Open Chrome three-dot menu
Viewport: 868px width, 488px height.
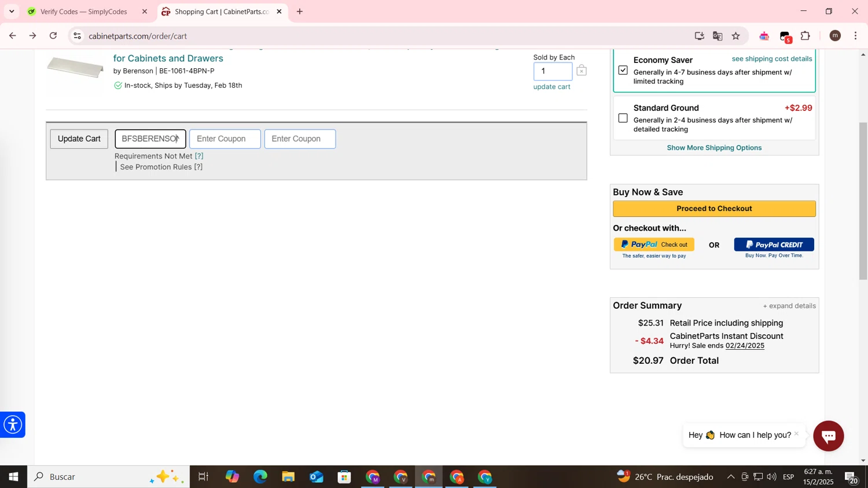click(x=855, y=36)
